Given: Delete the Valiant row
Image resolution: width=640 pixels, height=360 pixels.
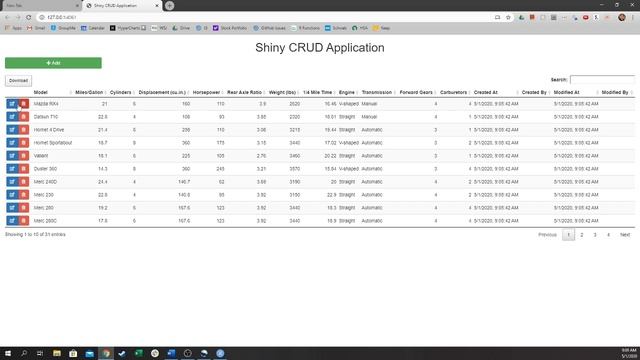Looking at the screenshot, I should (24, 156).
